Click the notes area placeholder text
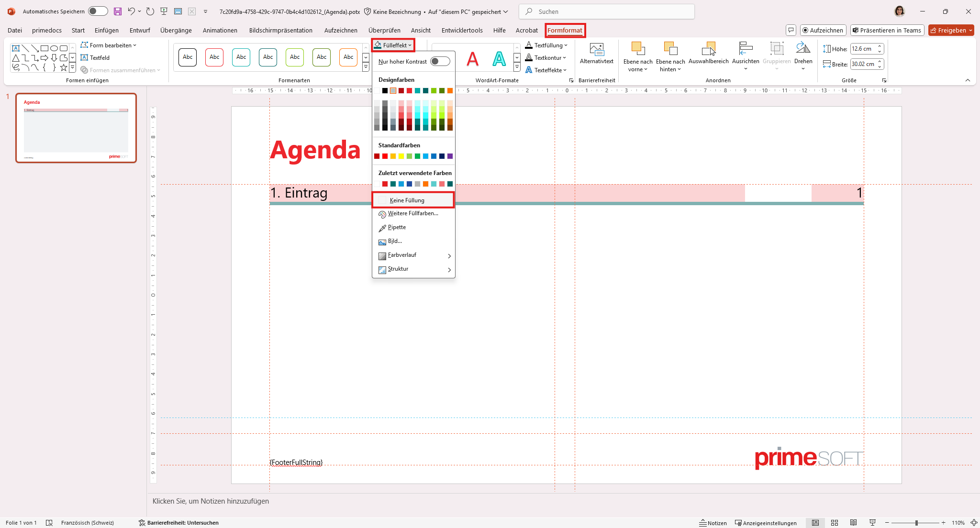Viewport: 980px width, 528px height. point(211,501)
